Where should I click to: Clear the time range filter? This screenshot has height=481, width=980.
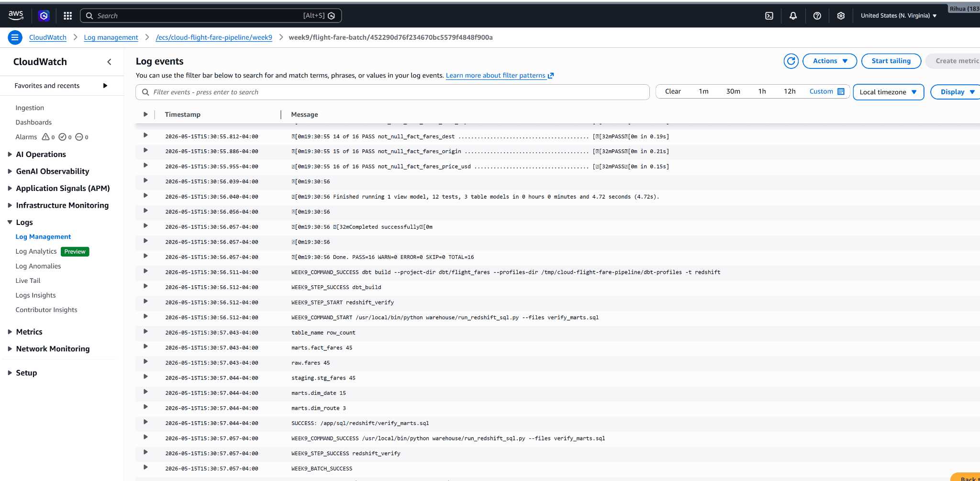click(673, 91)
